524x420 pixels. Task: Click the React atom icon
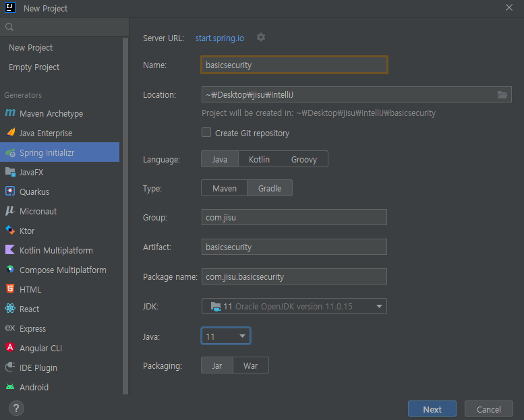tap(10, 308)
